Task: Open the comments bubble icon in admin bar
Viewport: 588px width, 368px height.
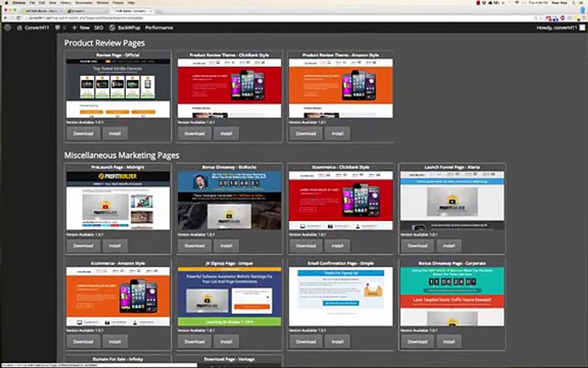Action: [57, 28]
